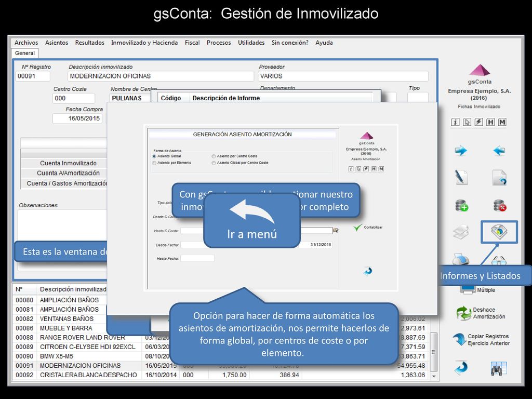The width and height of the screenshot is (532, 399).
Task: Click the 'M' icon in the Asiento Amortización dialog
Action: tap(381, 169)
